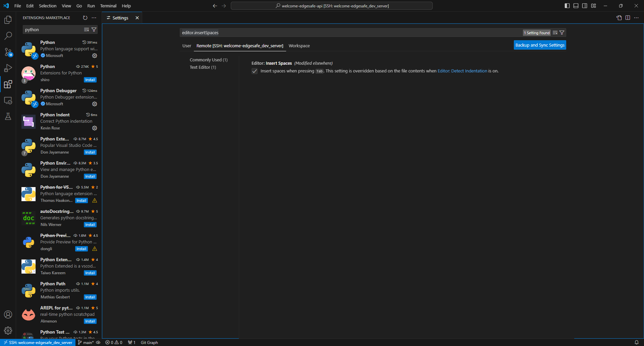This screenshot has height=346, width=644.
Task: Open errors and warnings status item
Action: click(x=114, y=342)
